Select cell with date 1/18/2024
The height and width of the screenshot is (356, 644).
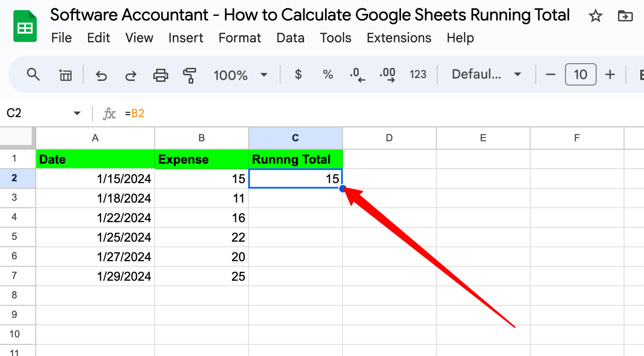[95, 198]
